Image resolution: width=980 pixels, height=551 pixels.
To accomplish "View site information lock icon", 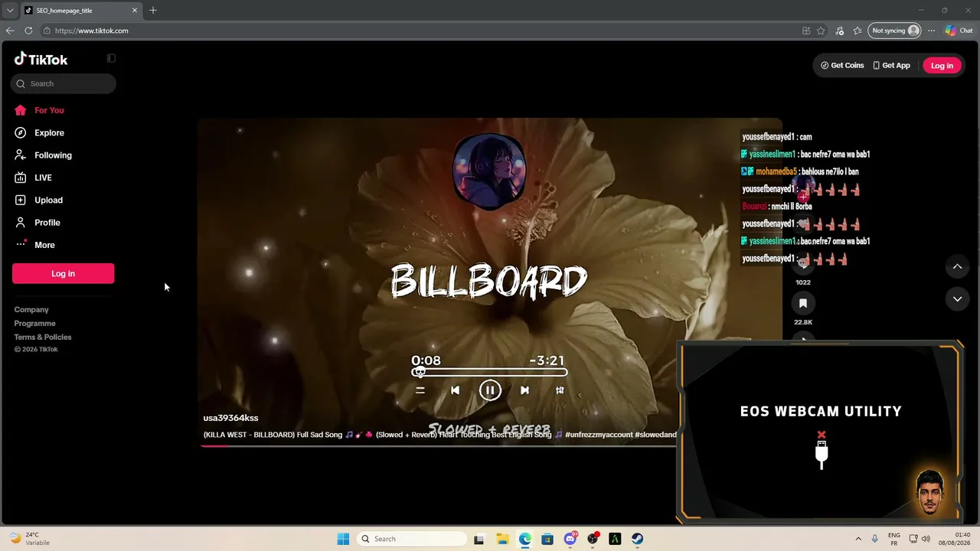I will coord(47,31).
